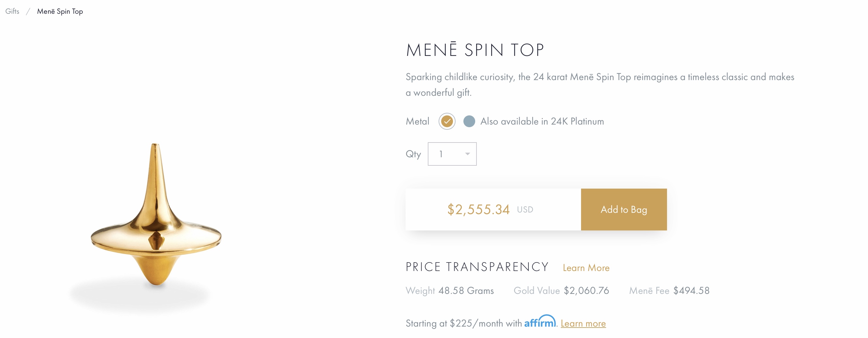Click the $2,555.34 price
Screen dimensions: 868x338
point(478,210)
